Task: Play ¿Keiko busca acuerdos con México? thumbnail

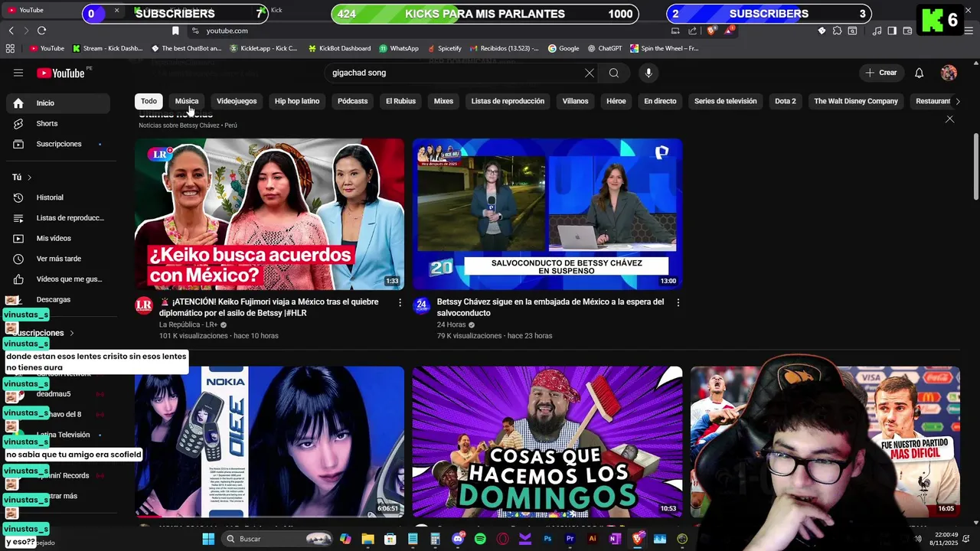Action: (269, 214)
